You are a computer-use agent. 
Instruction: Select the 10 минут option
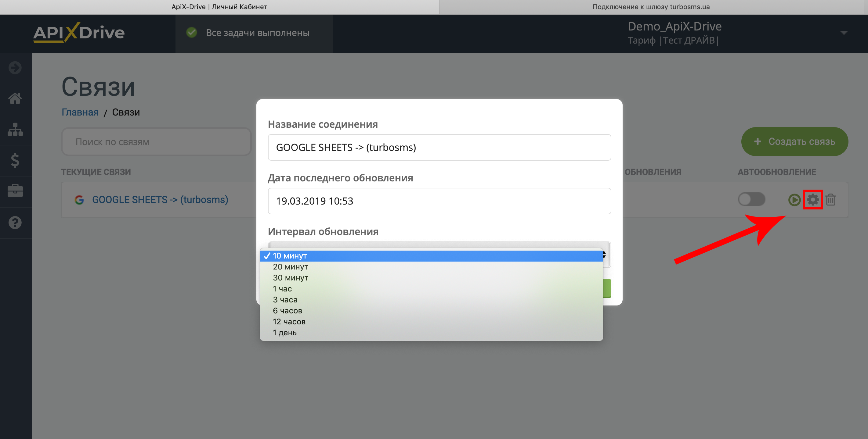click(431, 256)
